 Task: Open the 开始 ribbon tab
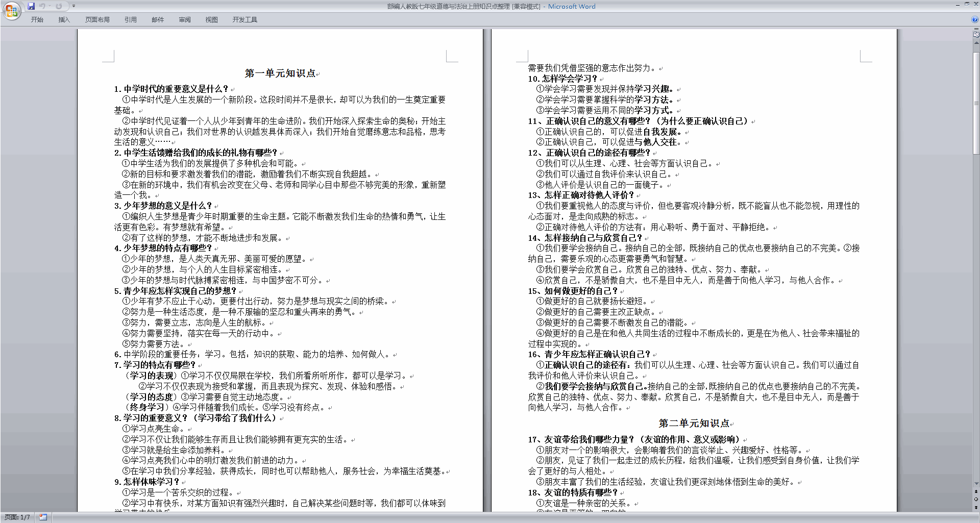pyautogui.click(x=37, y=20)
